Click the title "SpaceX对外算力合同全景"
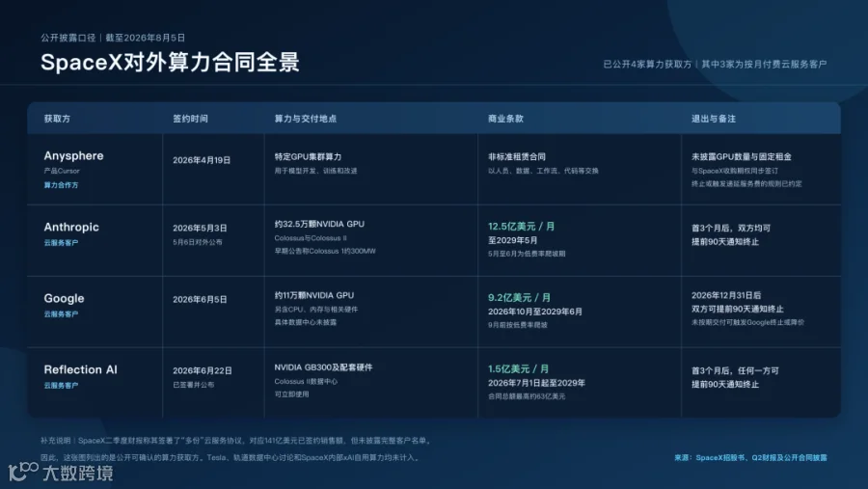 [x=170, y=62]
